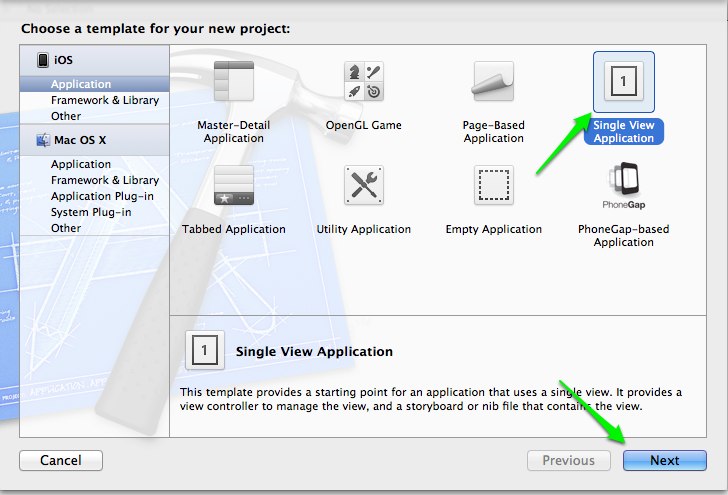Click the highlighted Single View Application label
This screenshot has width=728, height=495.
[624, 131]
